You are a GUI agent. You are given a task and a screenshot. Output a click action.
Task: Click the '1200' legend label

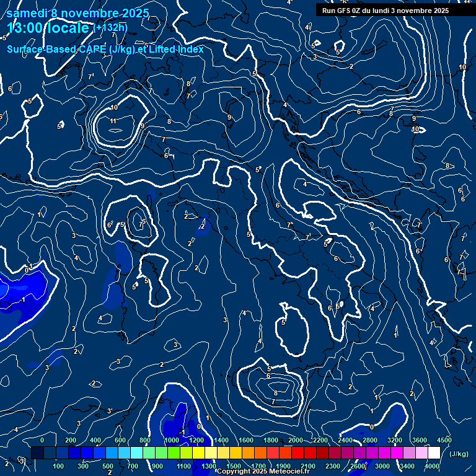pos(196,440)
